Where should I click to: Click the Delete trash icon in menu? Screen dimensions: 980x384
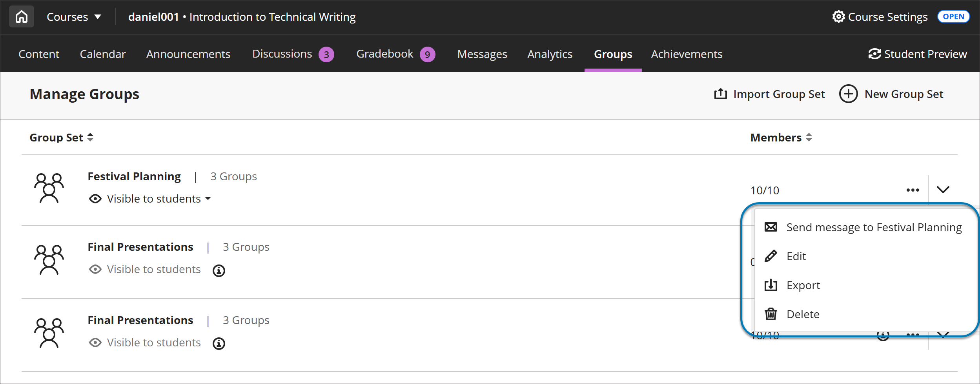[771, 314]
